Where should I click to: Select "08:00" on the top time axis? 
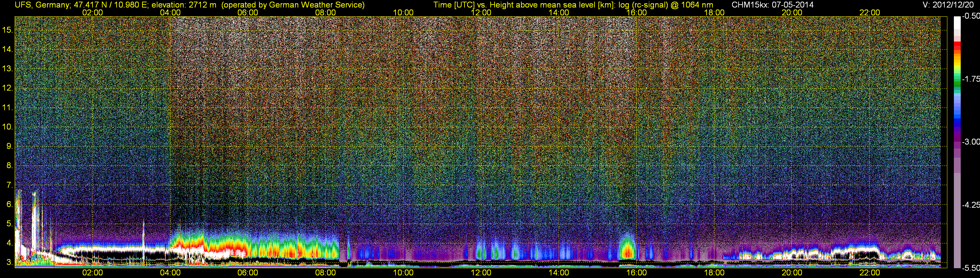(326, 12)
